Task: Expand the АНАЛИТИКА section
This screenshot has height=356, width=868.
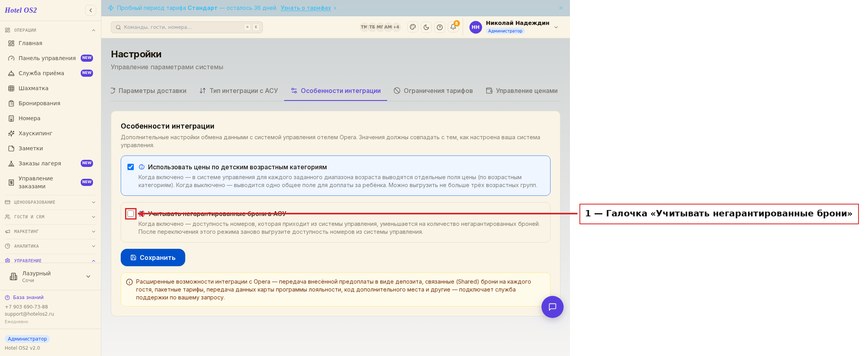Action: click(50, 246)
